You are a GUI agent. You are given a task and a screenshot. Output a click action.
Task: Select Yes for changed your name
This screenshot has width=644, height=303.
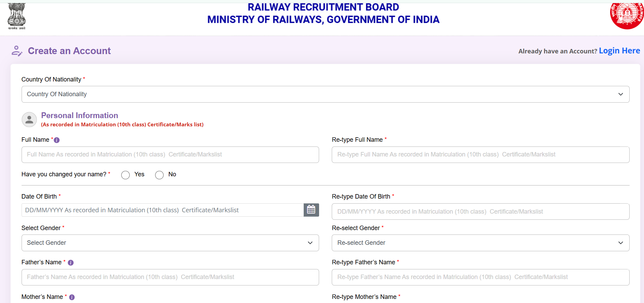pyautogui.click(x=125, y=175)
